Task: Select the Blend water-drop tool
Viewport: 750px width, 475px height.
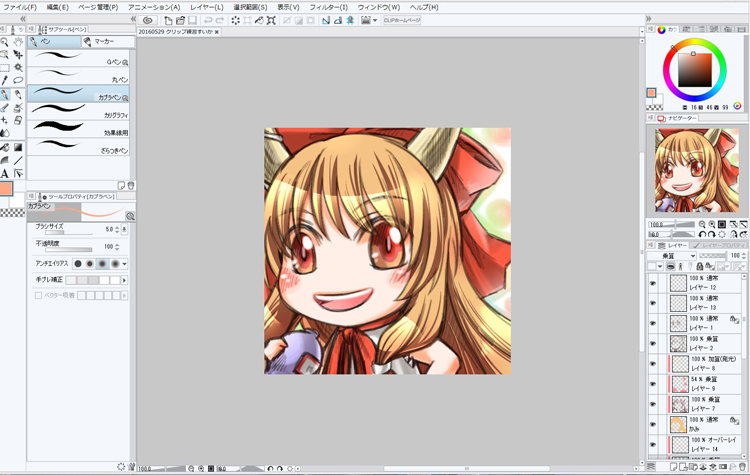Action: [4, 133]
